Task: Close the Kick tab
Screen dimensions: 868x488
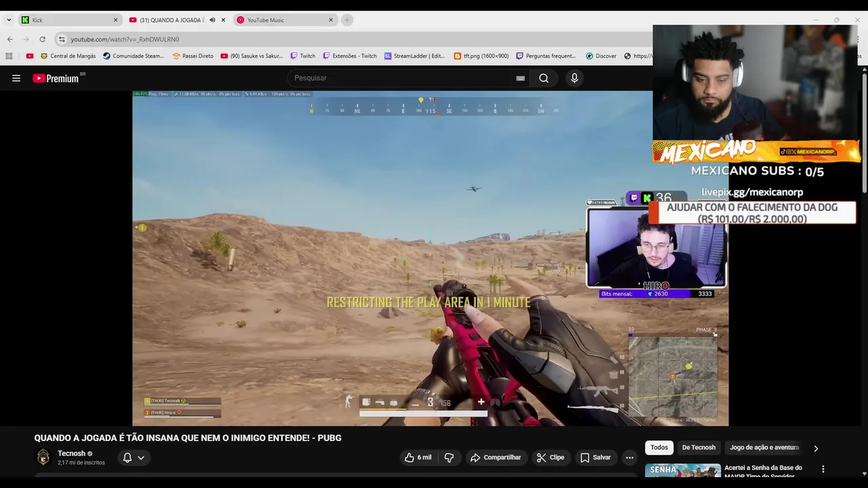Action: [x=115, y=20]
